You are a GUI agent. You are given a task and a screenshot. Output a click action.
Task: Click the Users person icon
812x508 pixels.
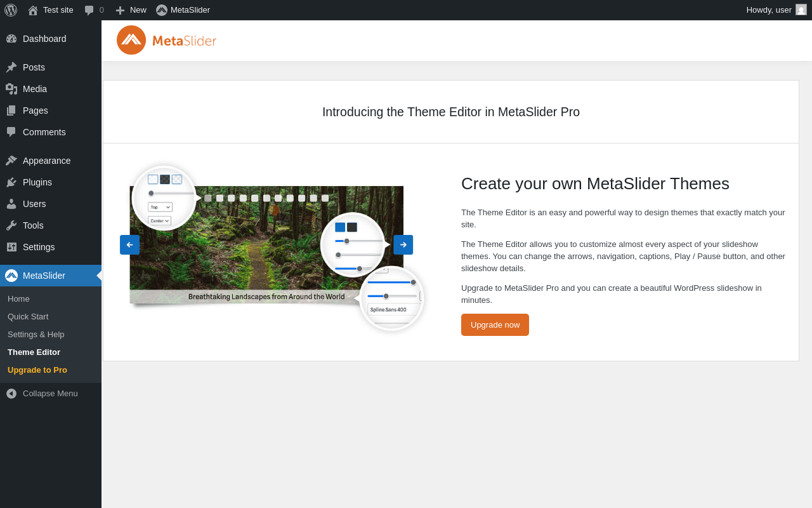[x=11, y=204]
